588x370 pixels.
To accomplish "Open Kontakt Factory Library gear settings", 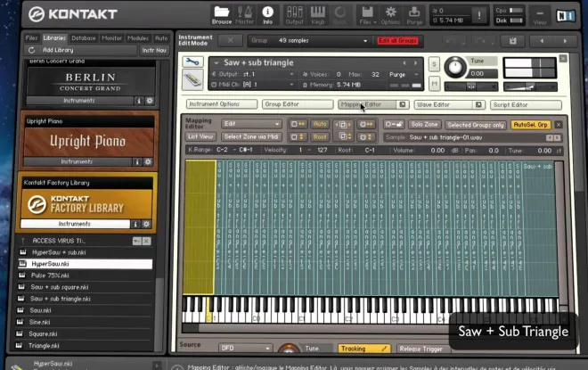I will (146, 224).
